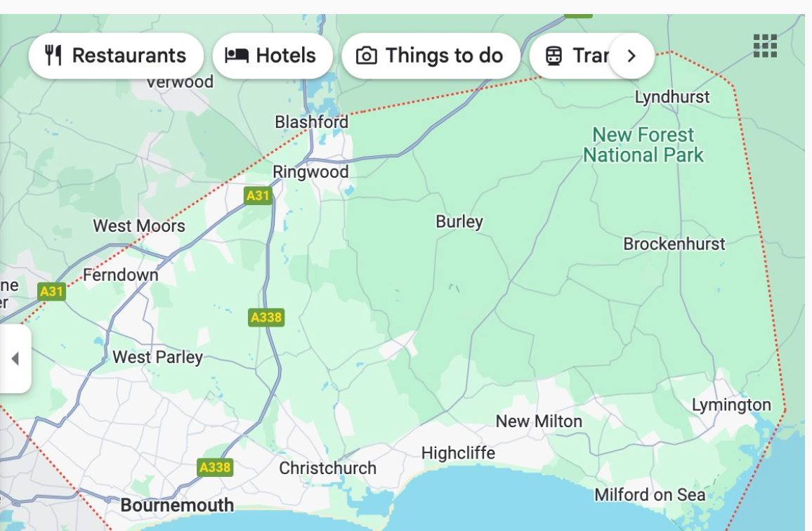Select the Things to do chip
Viewport: 812px width, 531px height.
point(431,55)
